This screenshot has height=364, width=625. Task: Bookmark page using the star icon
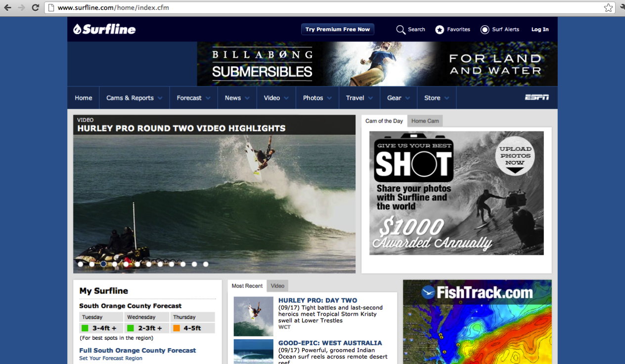pyautogui.click(x=608, y=7)
